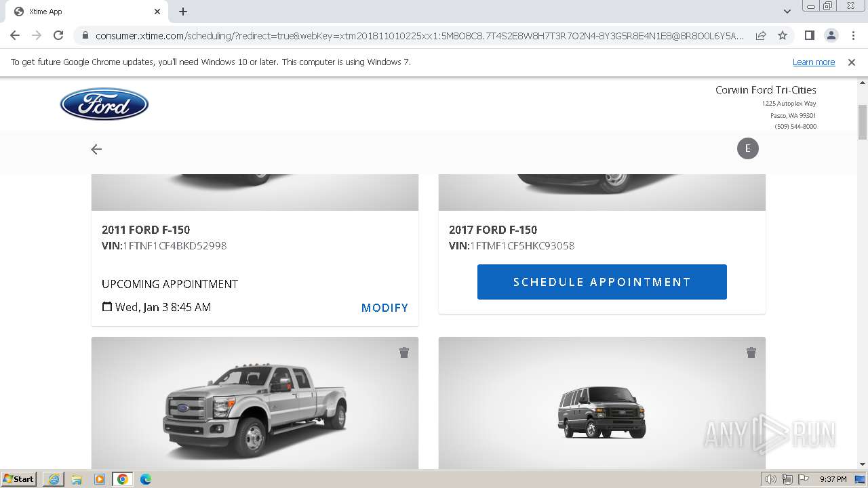Switch to Chrome taskbar icon
868x488 pixels.
pos(123,479)
